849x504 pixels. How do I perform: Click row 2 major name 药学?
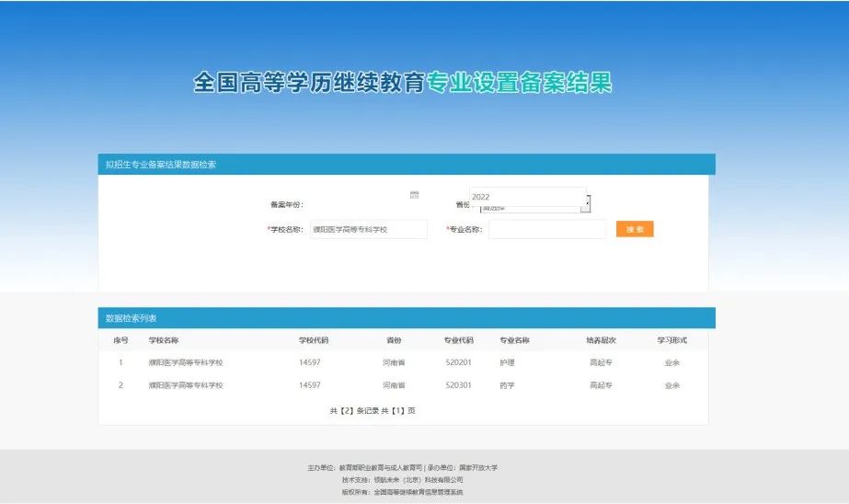(x=507, y=385)
